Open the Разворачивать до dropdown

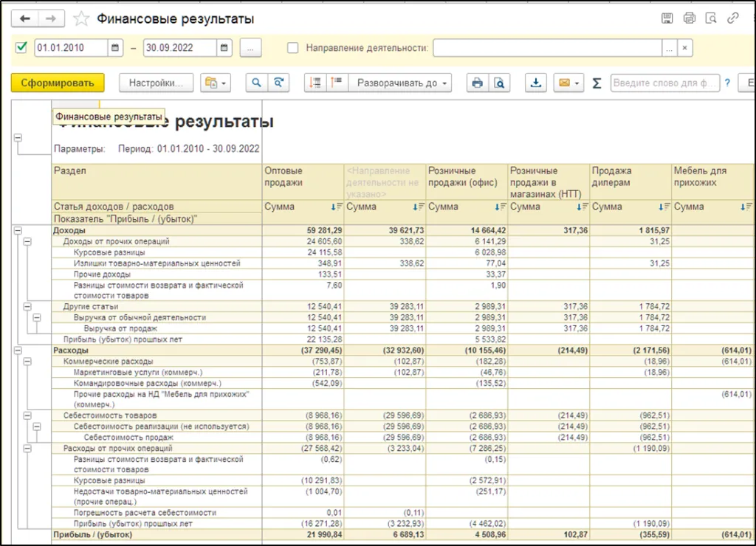[402, 83]
